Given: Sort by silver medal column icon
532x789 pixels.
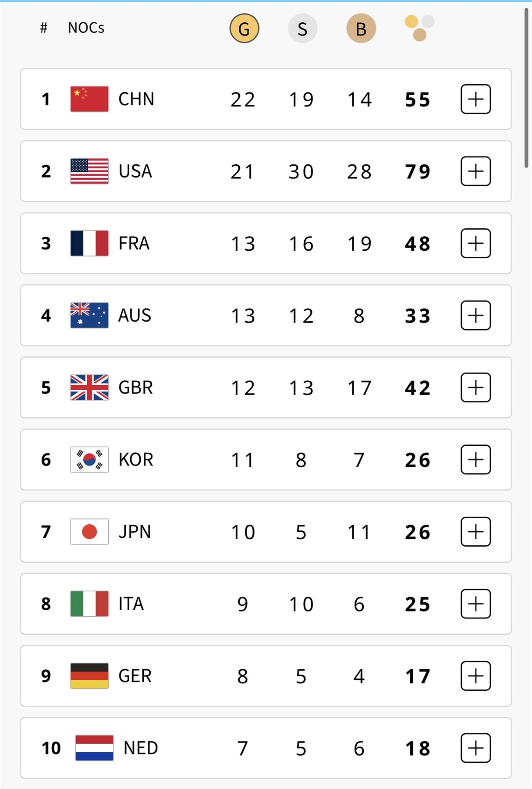Looking at the screenshot, I should coord(302,28).
